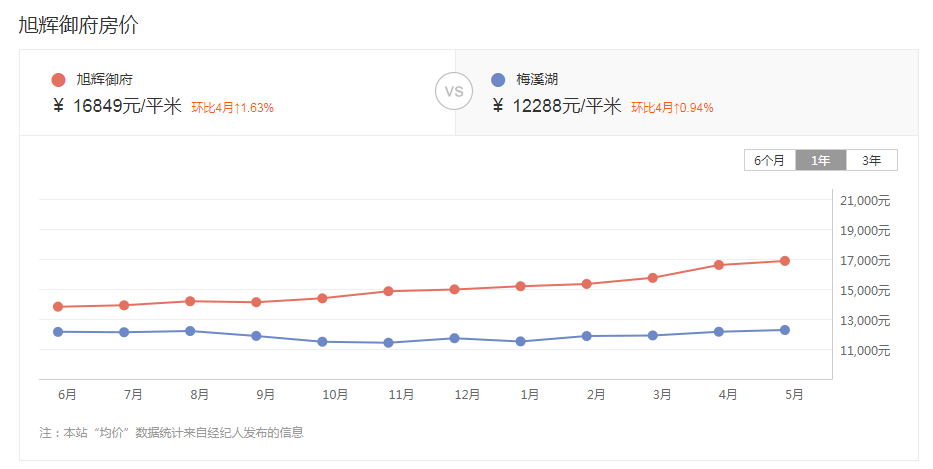Click the 5月 x-axis label

click(x=794, y=395)
